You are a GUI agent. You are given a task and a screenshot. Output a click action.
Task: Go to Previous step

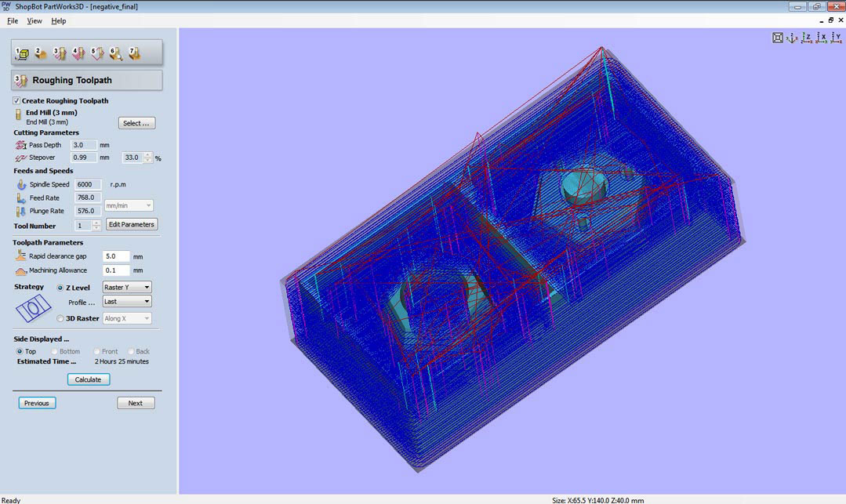click(37, 403)
